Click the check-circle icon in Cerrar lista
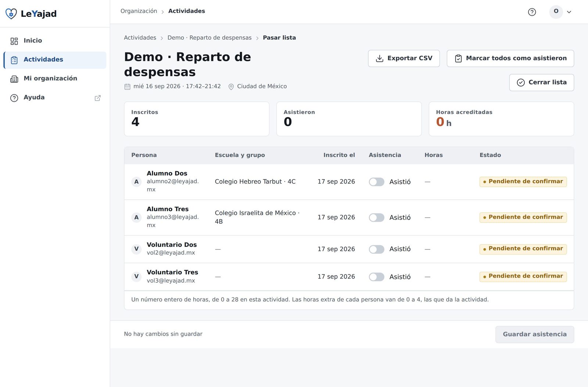The height and width of the screenshot is (387, 588). (x=521, y=83)
